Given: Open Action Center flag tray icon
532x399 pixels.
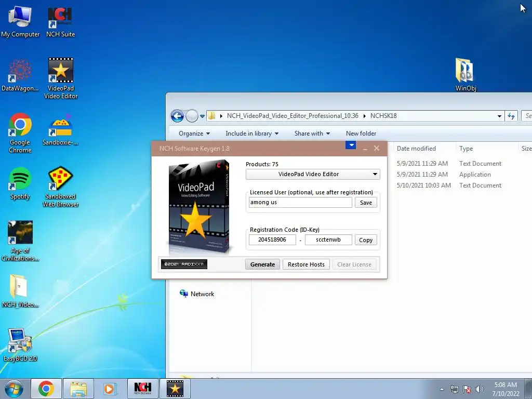Looking at the screenshot, I should (x=467, y=389).
